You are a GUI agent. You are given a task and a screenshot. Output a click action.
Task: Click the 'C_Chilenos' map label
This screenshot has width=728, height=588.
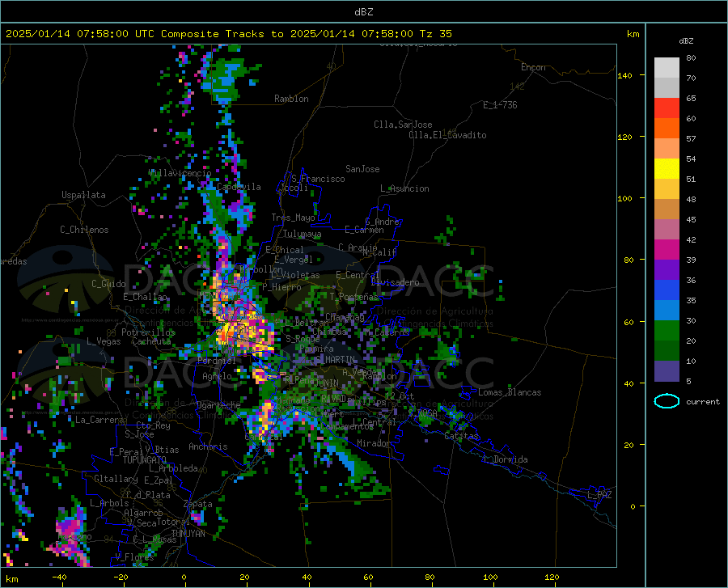[84, 230]
